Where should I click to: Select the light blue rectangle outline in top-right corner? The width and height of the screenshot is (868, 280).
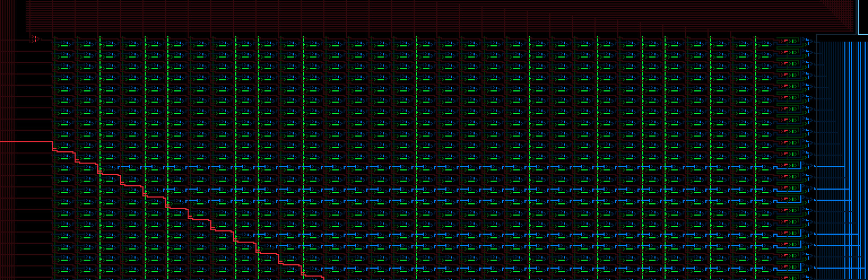pos(863,18)
